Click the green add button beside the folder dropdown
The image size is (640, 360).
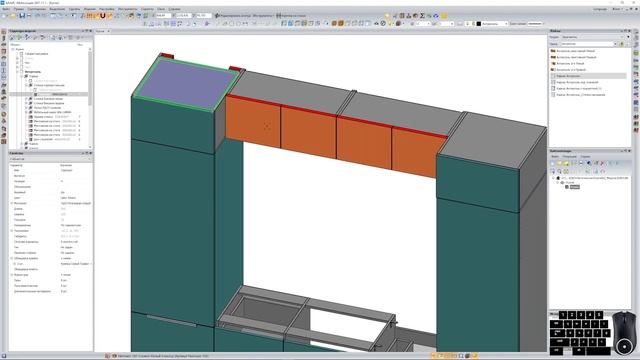tap(622, 44)
